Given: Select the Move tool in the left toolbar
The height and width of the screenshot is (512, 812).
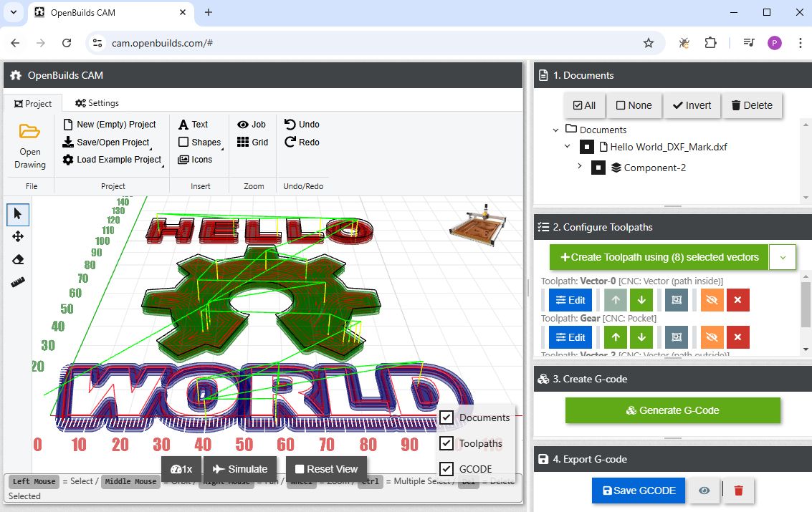Looking at the screenshot, I should pyautogui.click(x=18, y=236).
